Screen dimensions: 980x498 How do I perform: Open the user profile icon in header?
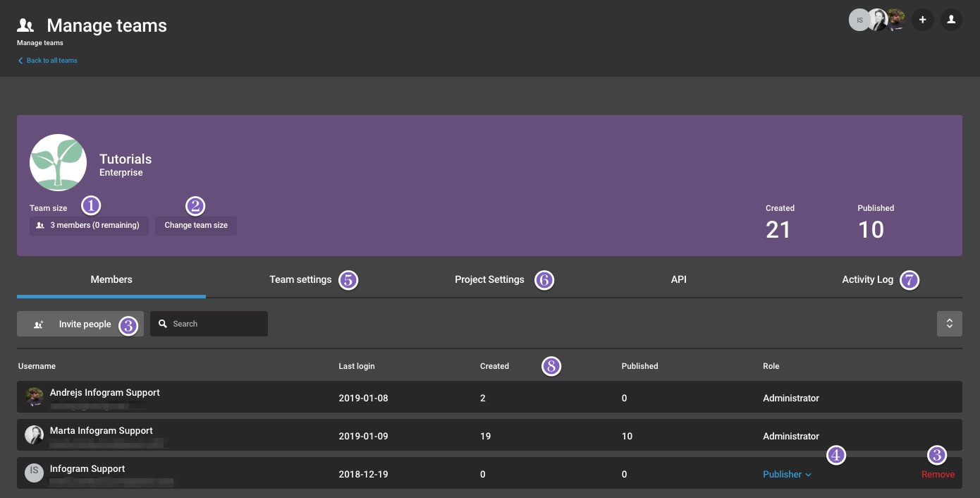pos(951,20)
